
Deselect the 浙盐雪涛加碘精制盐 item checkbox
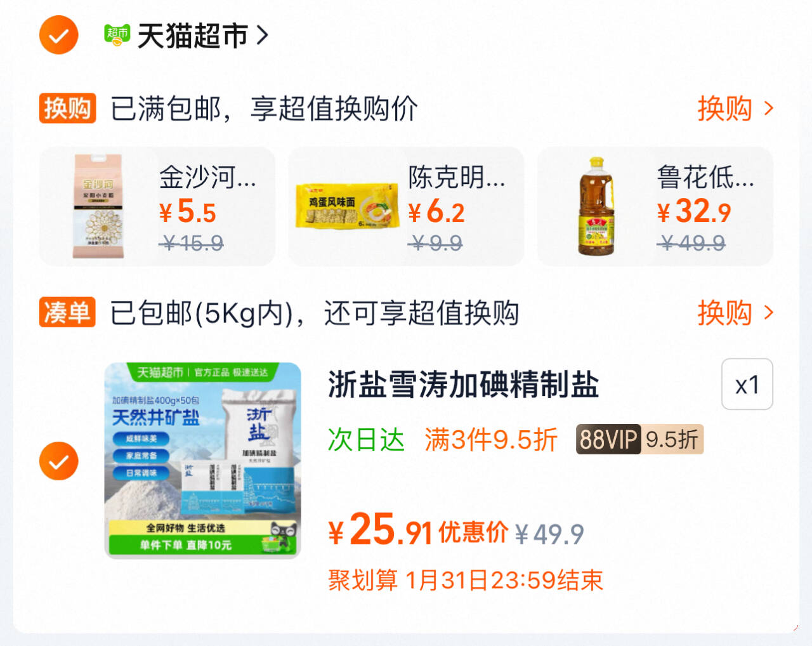point(58,461)
